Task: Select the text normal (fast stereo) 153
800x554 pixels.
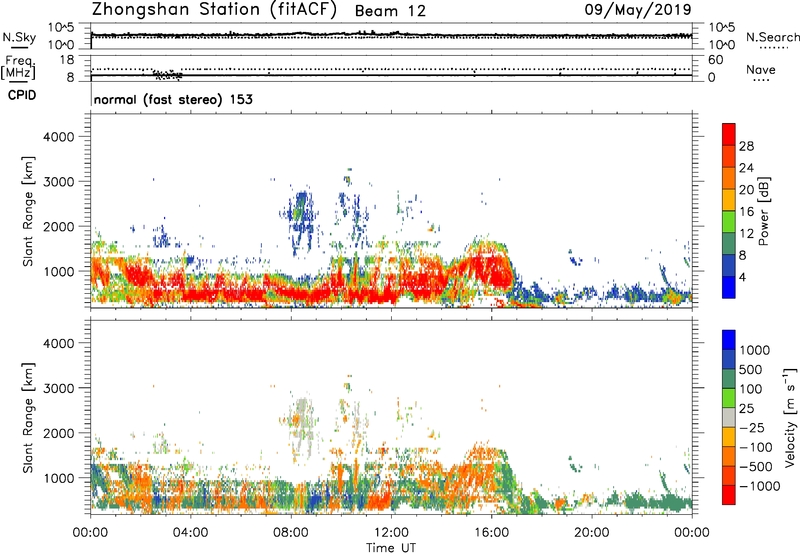Action: coord(173,99)
